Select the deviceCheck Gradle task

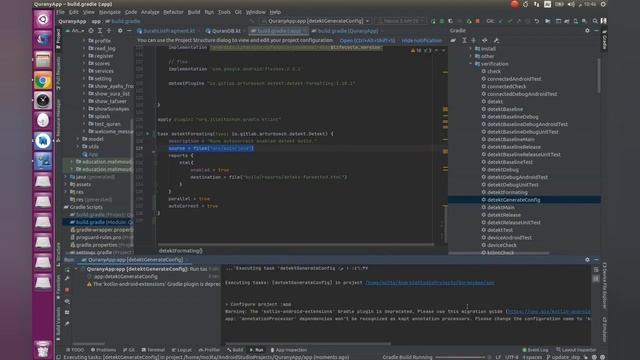[502, 245]
